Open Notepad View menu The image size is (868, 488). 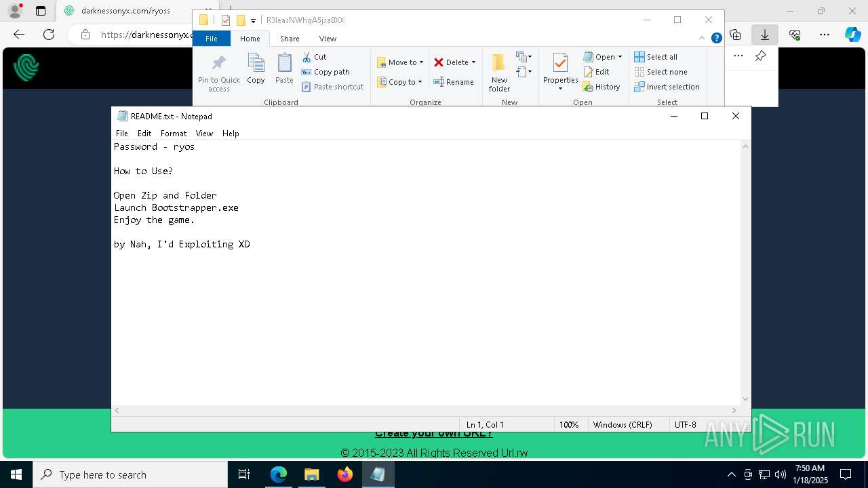(204, 134)
